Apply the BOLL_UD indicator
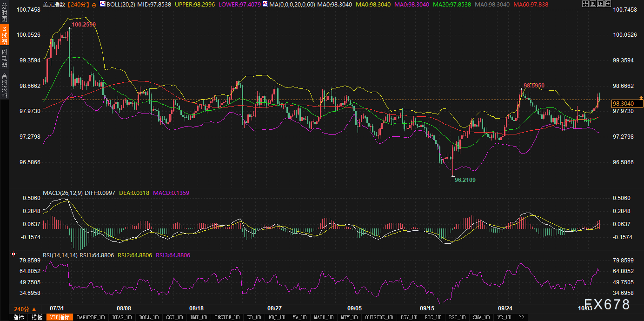 coord(148,317)
